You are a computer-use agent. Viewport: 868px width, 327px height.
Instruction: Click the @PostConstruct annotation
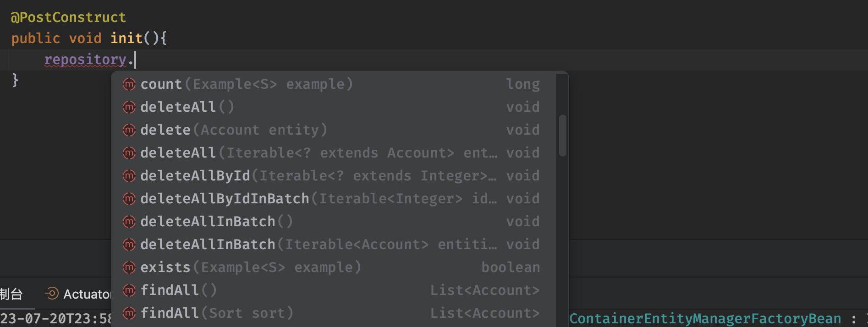pos(68,17)
